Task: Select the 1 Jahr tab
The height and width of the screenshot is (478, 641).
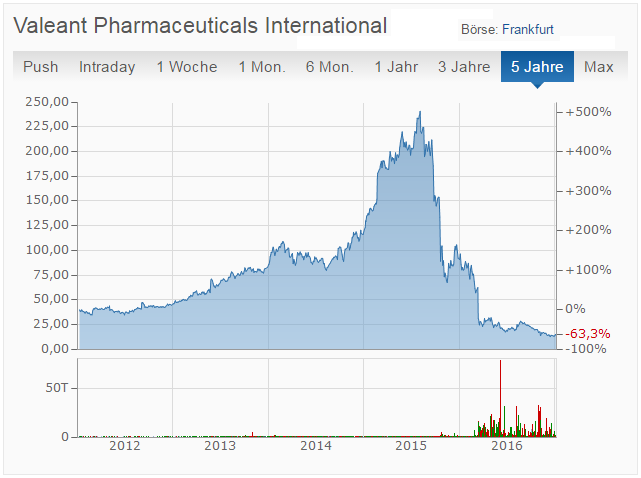Action: tap(396, 67)
